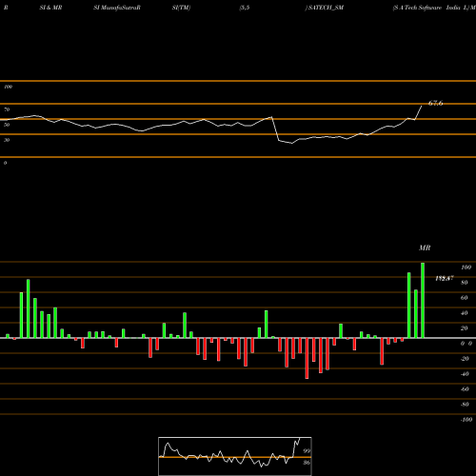Click the MR axis label -100
476x476 pixels.
466,420
